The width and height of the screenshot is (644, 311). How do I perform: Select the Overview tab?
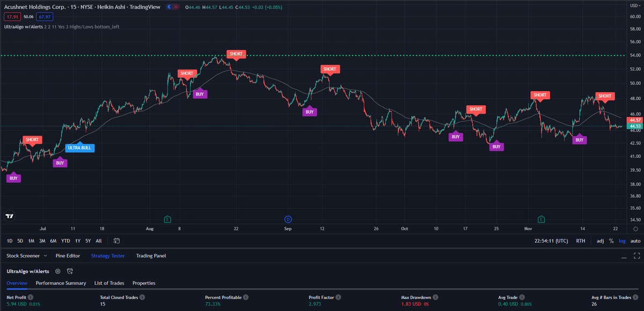(x=17, y=283)
